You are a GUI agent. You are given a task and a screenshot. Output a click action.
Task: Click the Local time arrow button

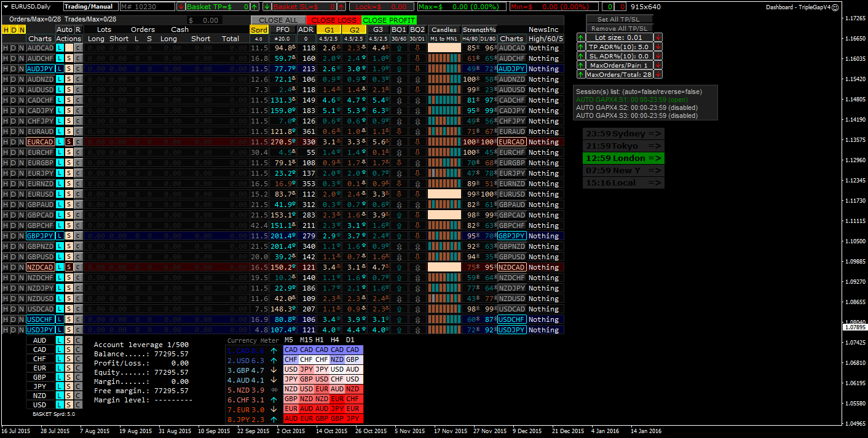coord(623,183)
